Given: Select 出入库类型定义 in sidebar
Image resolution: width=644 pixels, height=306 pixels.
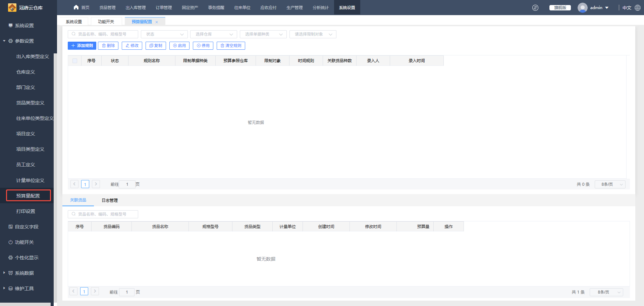Looking at the screenshot, I should click(x=33, y=56).
